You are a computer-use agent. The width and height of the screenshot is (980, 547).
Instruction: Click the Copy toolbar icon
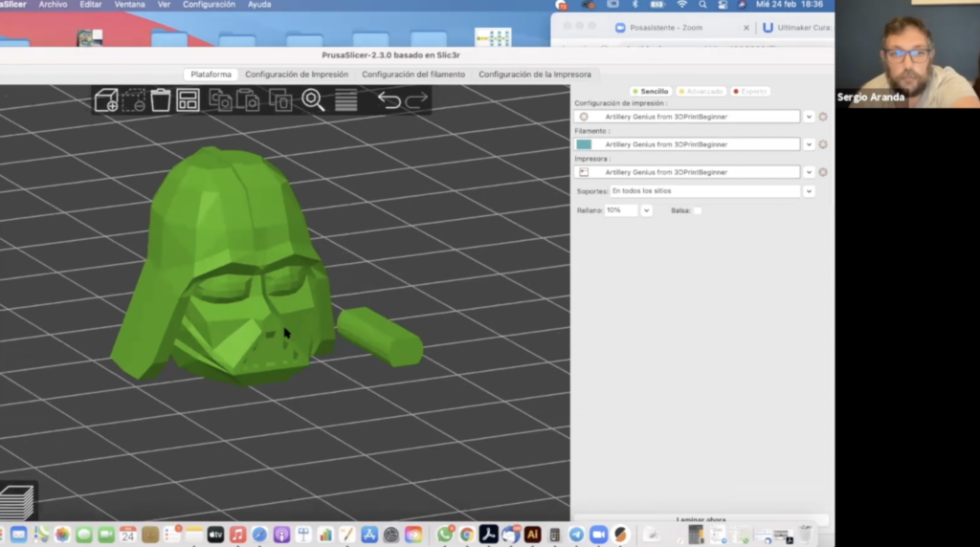220,99
